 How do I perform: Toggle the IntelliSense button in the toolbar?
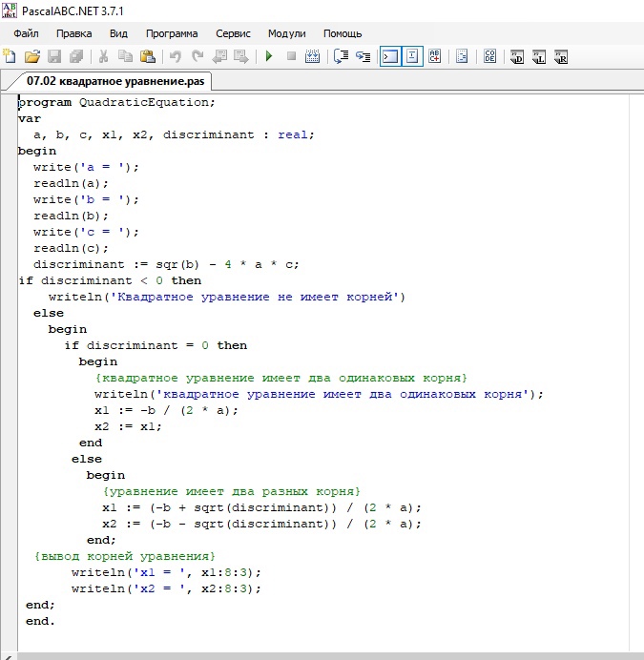point(412,56)
